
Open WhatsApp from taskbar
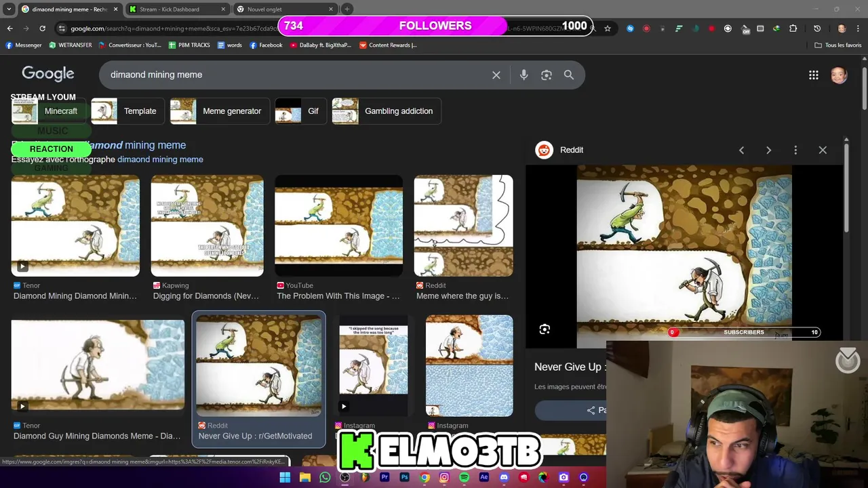tap(325, 477)
